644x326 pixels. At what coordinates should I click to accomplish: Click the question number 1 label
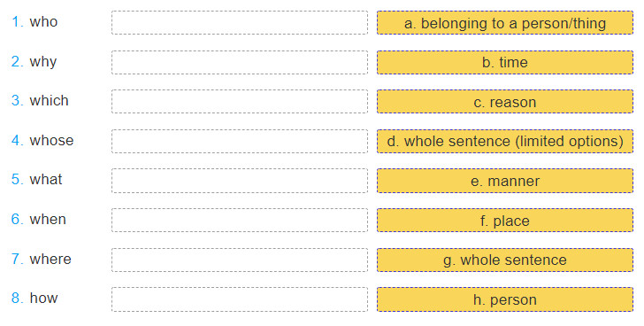pos(18,21)
